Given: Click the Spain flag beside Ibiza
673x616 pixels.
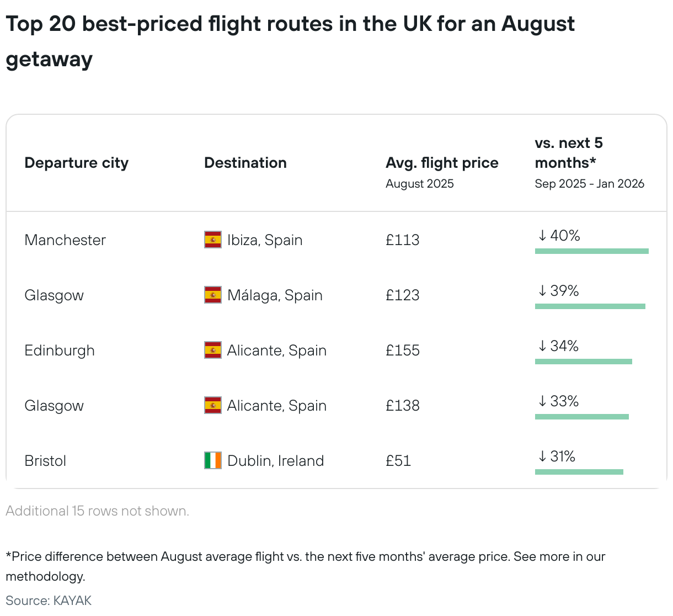Looking at the screenshot, I should [212, 240].
